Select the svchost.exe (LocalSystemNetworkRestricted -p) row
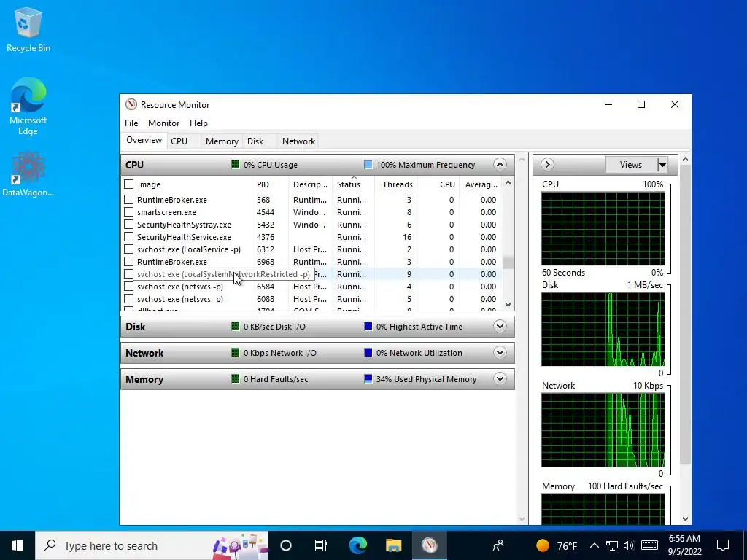Viewport: 747px width, 560px height. (x=312, y=274)
